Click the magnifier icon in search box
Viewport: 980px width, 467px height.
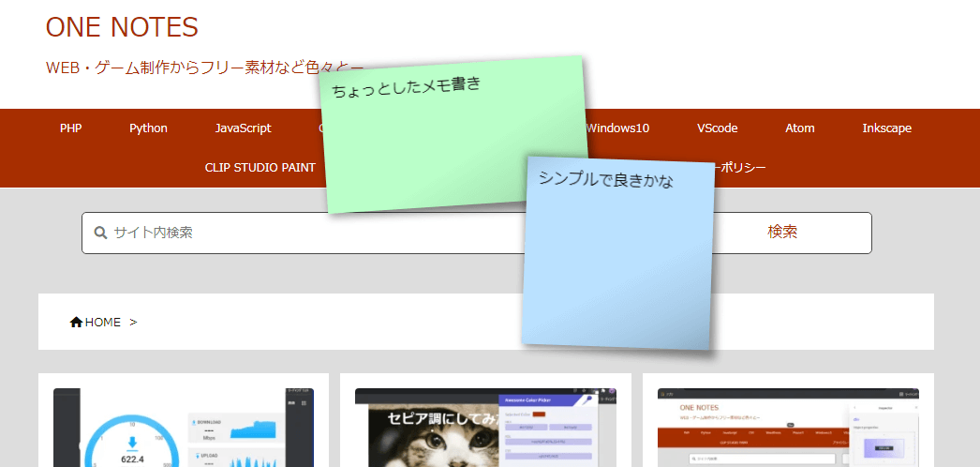(x=100, y=233)
